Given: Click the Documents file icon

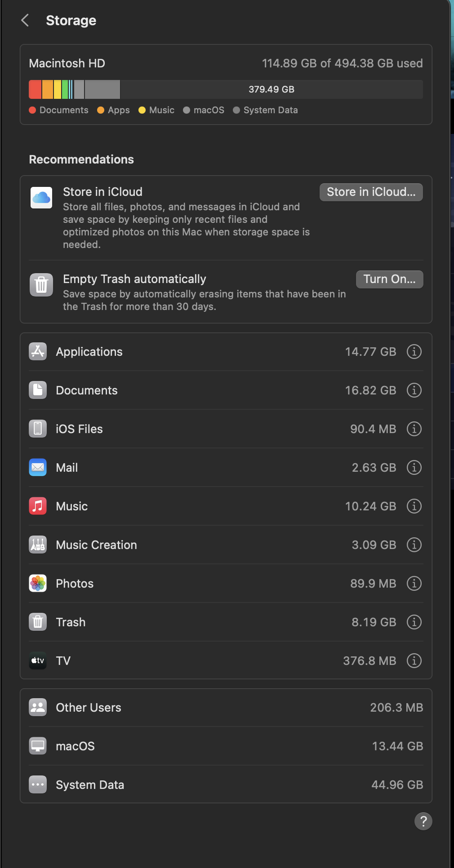Looking at the screenshot, I should [x=38, y=390].
